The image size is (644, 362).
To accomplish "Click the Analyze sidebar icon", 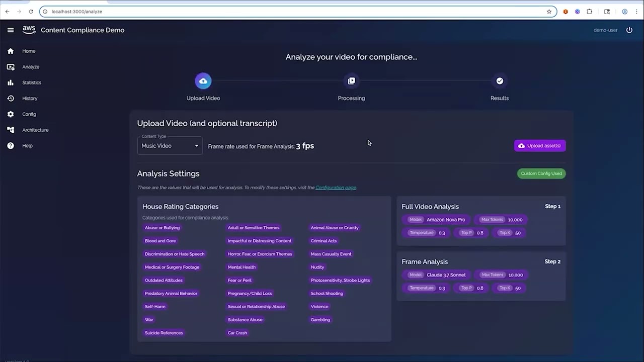I will (x=11, y=67).
